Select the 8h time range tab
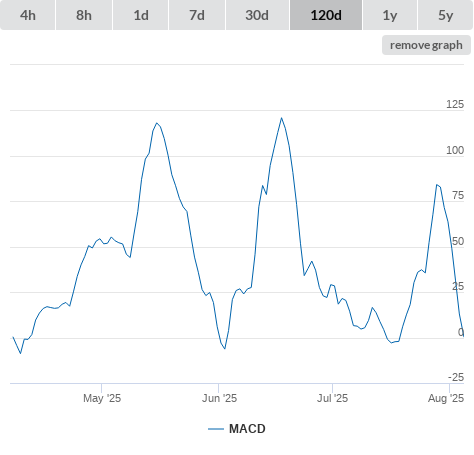The height and width of the screenshot is (455, 474). click(84, 15)
